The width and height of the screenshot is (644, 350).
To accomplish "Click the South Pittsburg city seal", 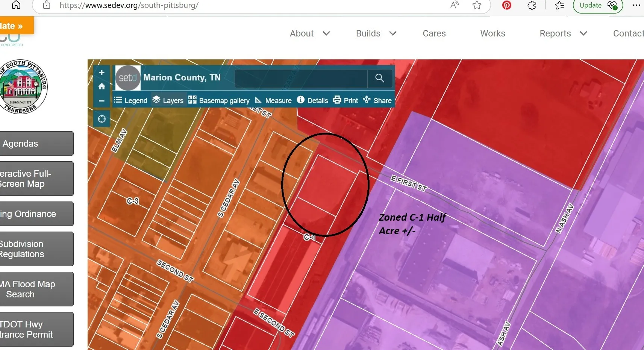I will (x=23, y=87).
